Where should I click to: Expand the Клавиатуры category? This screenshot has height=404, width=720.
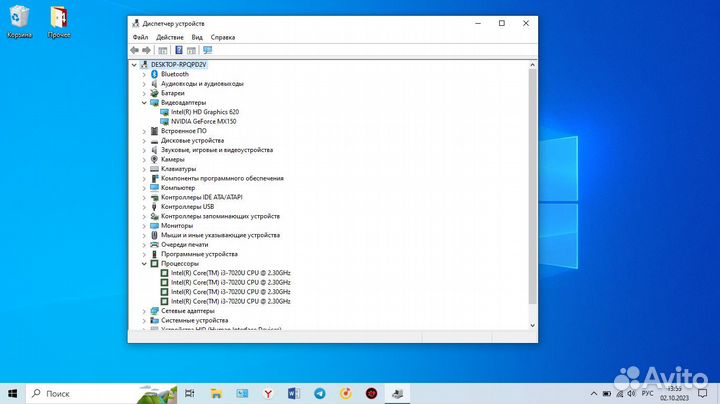tap(144, 169)
